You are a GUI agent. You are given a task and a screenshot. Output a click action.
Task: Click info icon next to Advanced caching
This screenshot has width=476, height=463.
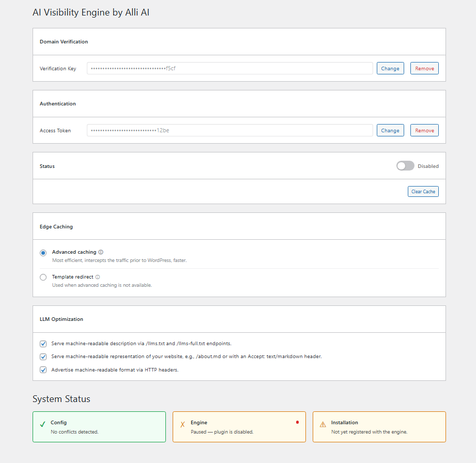tap(101, 252)
